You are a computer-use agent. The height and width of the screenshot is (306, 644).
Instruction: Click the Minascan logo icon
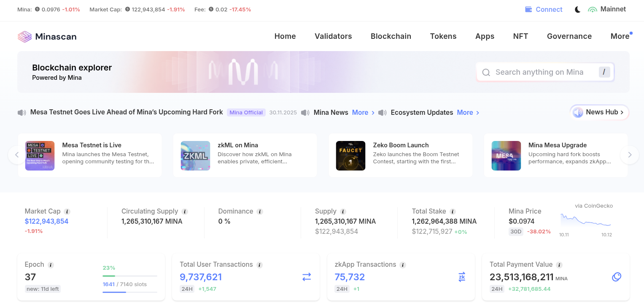coord(24,37)
